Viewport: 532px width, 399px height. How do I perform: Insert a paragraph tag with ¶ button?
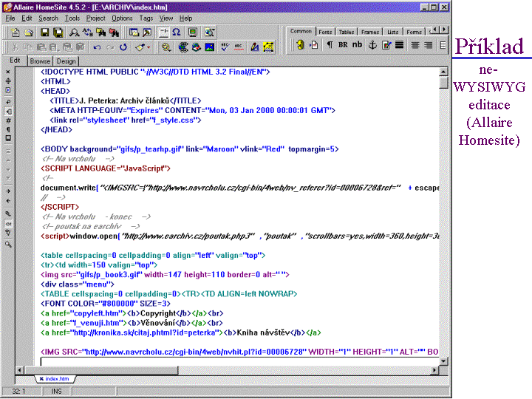[330, 45]
